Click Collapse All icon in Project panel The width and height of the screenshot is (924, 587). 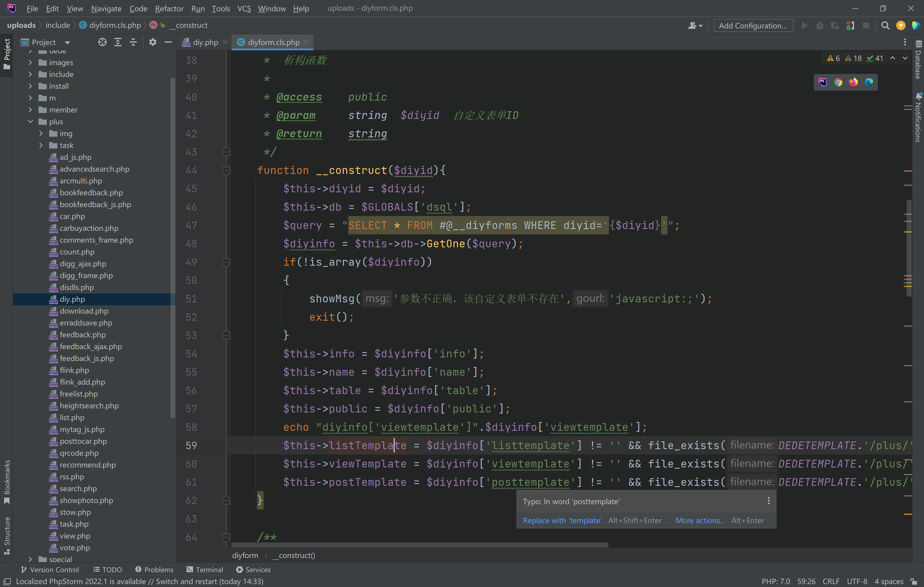(133, 42)
